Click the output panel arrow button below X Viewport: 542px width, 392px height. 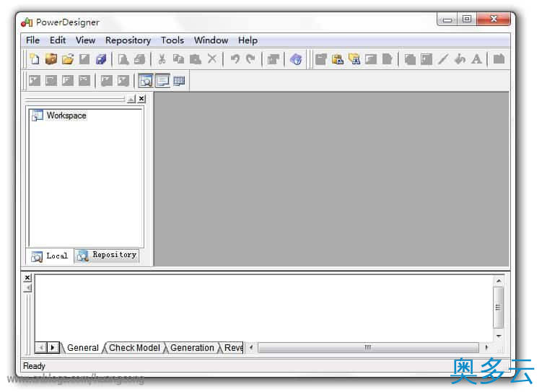pyautogui.click(x=27, y=288)
